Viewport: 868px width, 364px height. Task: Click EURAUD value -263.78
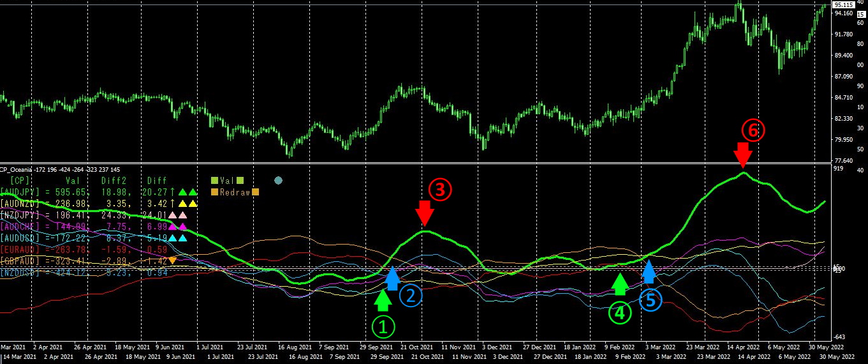tap(69, 249)
